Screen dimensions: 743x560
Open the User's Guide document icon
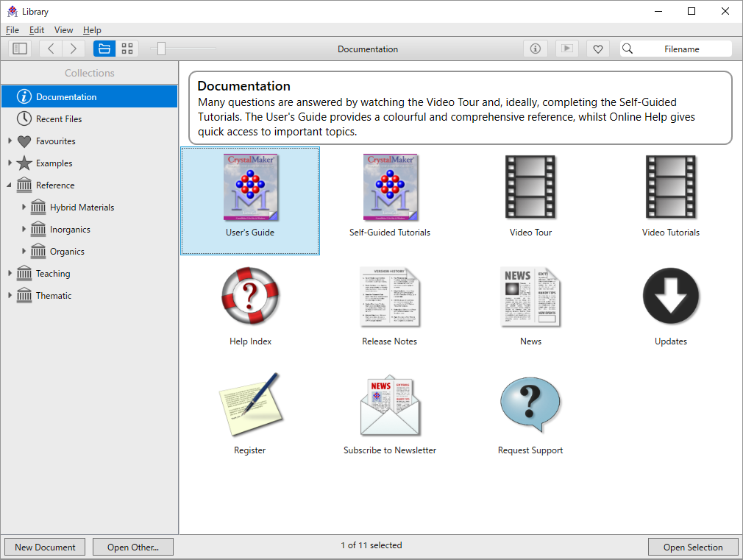click(x=251, y=188)
